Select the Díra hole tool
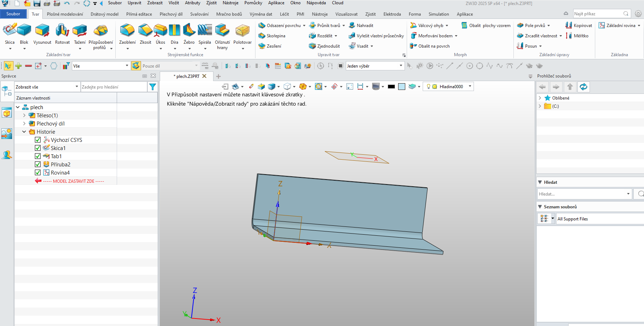Screen dimensions: 644x326 pyautogui.click(x=174, y=34)
